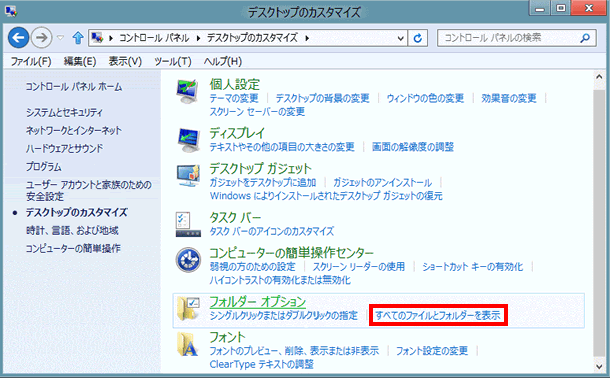Open the 編集(E) menu

[x=80, y=61]
